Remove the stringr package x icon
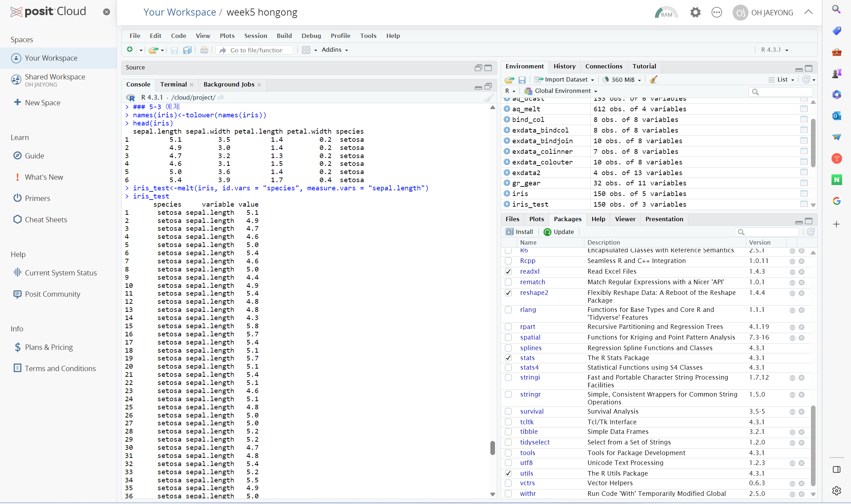 point(801,395)
